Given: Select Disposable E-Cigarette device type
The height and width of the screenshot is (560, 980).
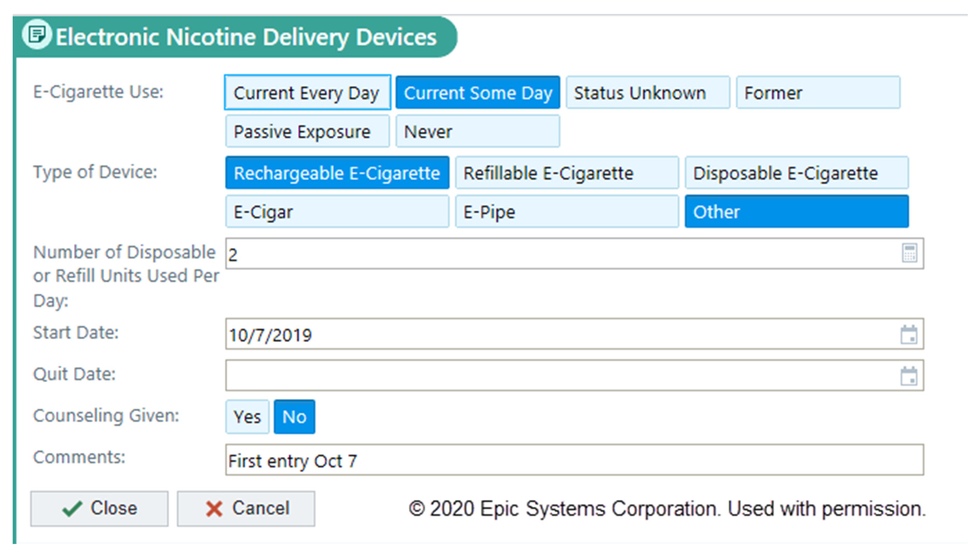Looking at the screenshot, I should (x=796, y=173).
